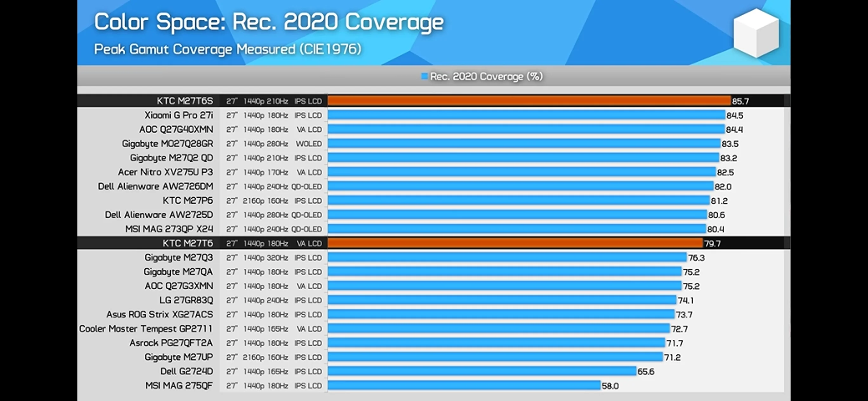Image resolution: width=868 pixels, height=401 pixels.
Task: Click the "Gigabyte M27QA" monitor name
Action: 178,272
